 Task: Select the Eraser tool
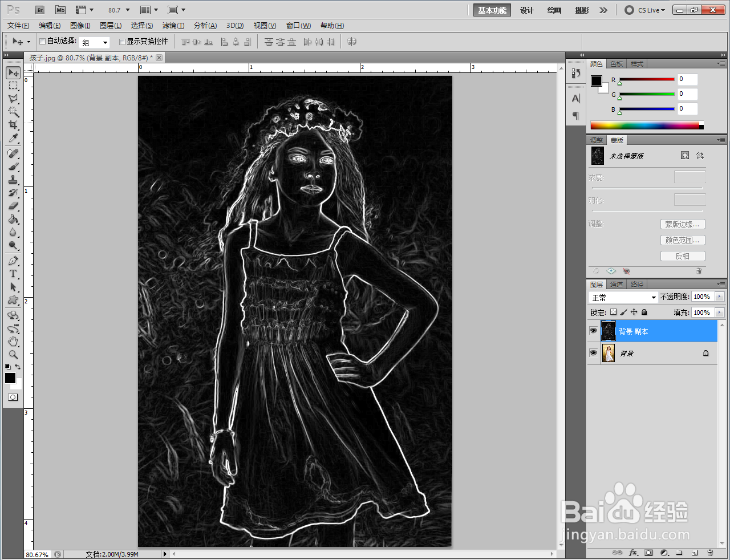[x=13, y=206]
